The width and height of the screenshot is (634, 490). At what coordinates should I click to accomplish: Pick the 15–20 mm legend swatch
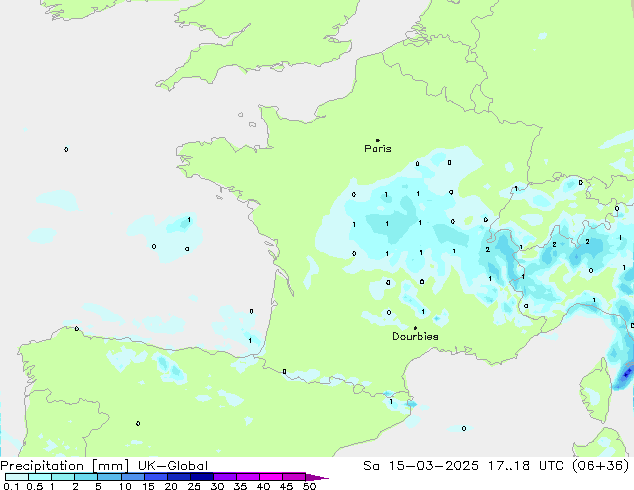155,477
